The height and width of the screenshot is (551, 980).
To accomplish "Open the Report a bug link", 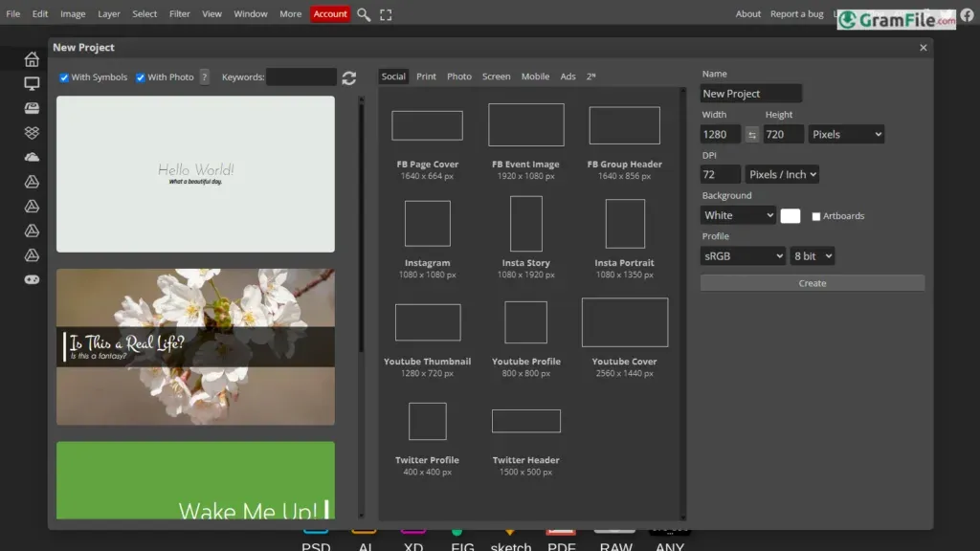I will (x=797, y=13).
